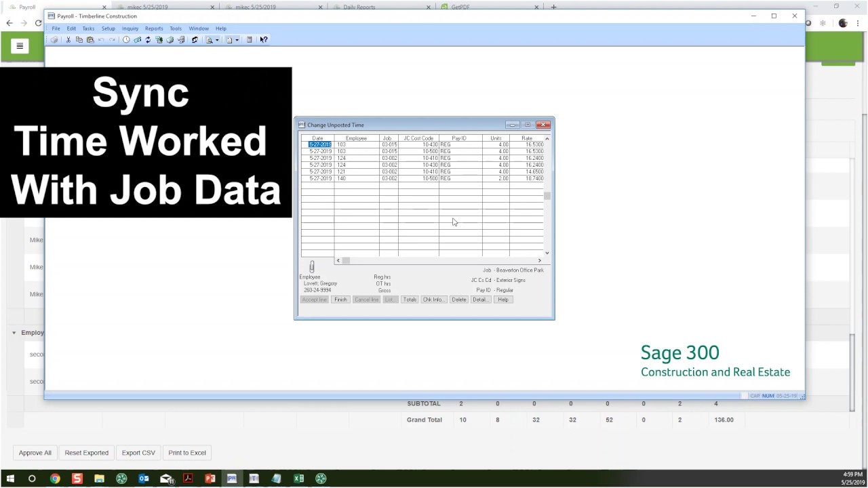Open the Help menu in Payroll menubar
The width and height of the screenshot is (868, 488).
[221, 28]
